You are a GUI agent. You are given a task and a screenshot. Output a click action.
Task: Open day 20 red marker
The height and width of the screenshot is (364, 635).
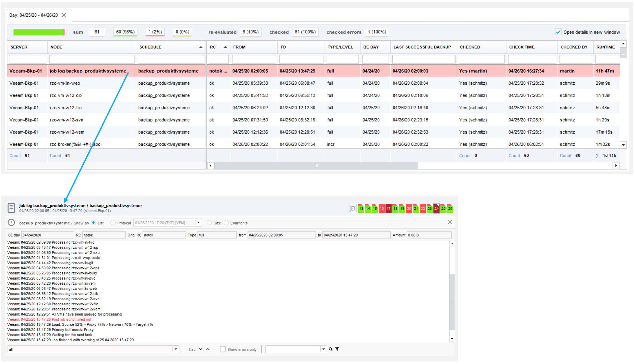point(409,208)
